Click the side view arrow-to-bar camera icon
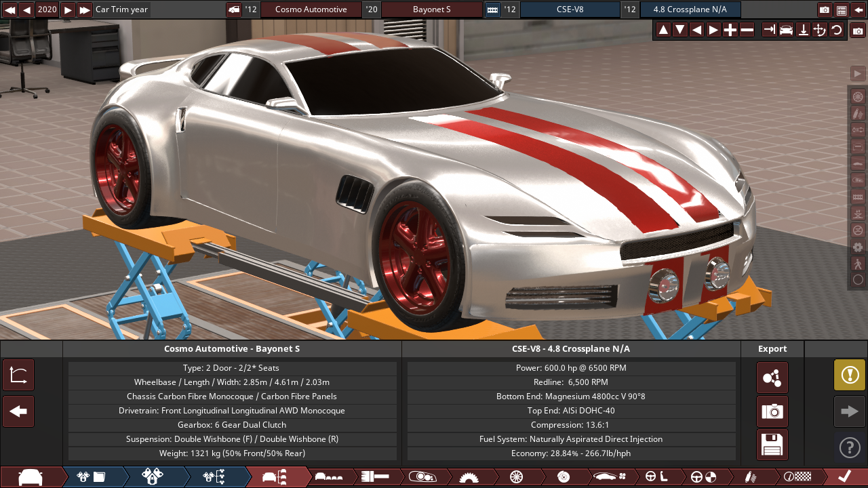 [769, 30]
